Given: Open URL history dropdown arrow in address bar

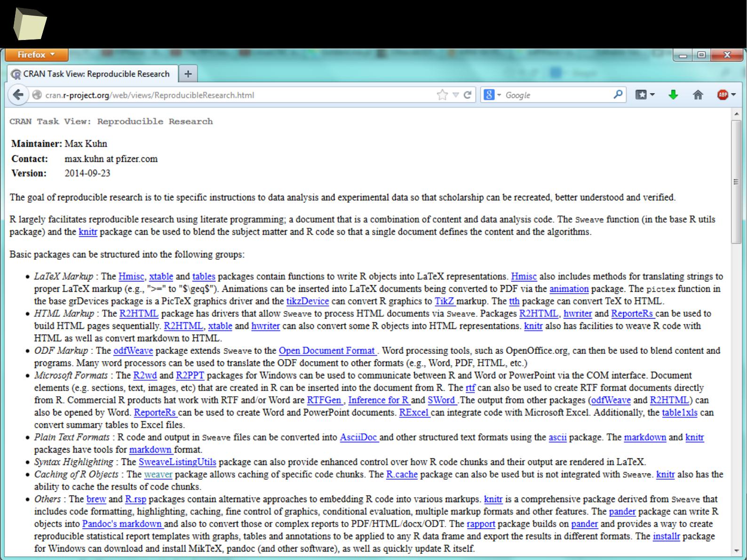Looking at the screenshot, I should 455,95.
